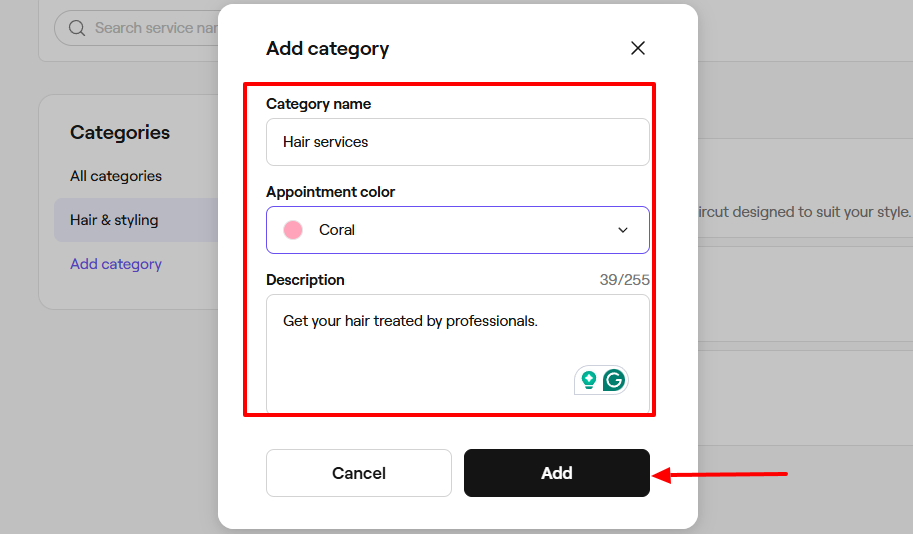Click the Add category sidebar link

tap(116, 264)
